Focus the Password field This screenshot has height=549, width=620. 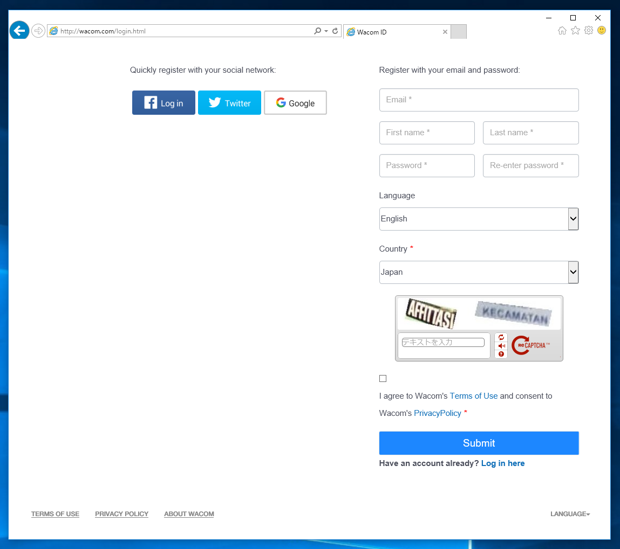[x=427, y=166]
